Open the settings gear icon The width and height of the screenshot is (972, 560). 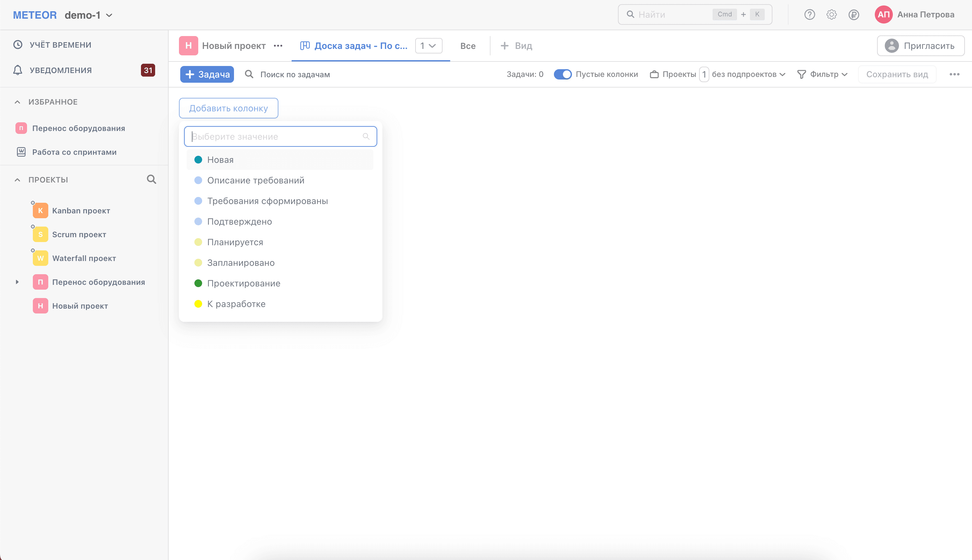[831, 14]
